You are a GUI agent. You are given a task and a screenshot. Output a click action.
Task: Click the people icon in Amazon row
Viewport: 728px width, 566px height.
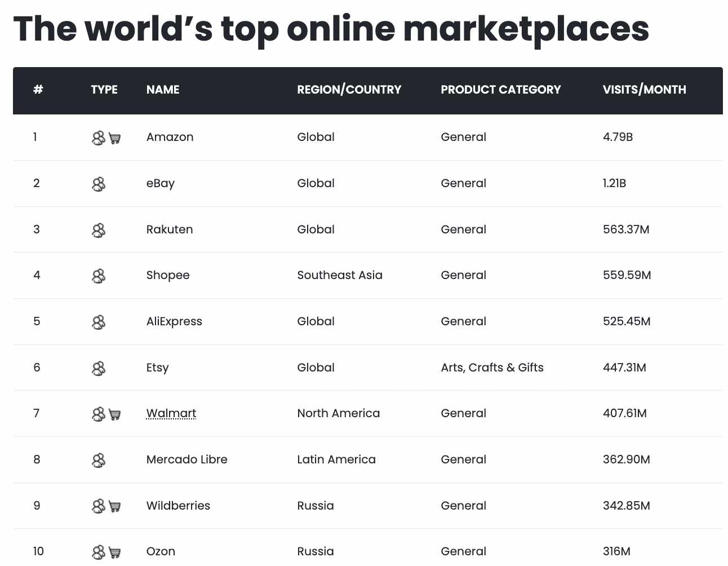[x=99, y=138]
